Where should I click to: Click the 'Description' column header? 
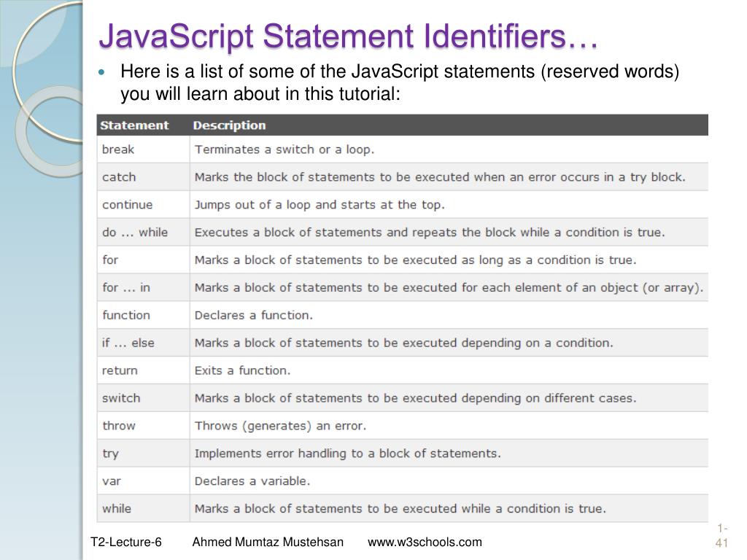[x=229, y=125]
